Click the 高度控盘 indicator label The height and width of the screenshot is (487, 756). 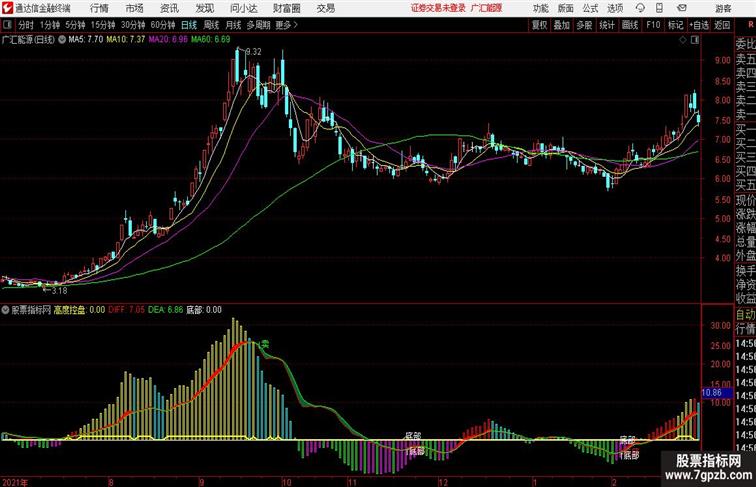point(69,310)
